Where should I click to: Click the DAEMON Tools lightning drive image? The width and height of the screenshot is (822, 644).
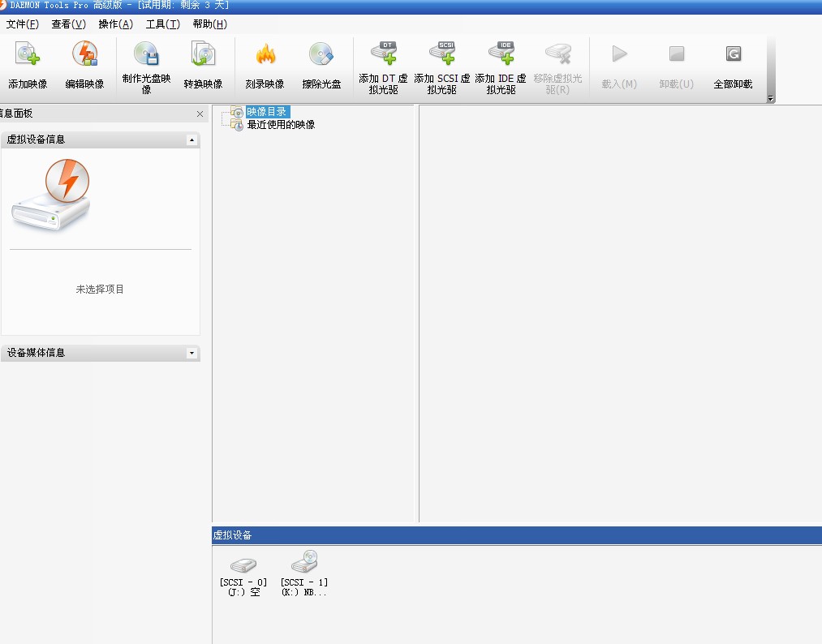51,195
